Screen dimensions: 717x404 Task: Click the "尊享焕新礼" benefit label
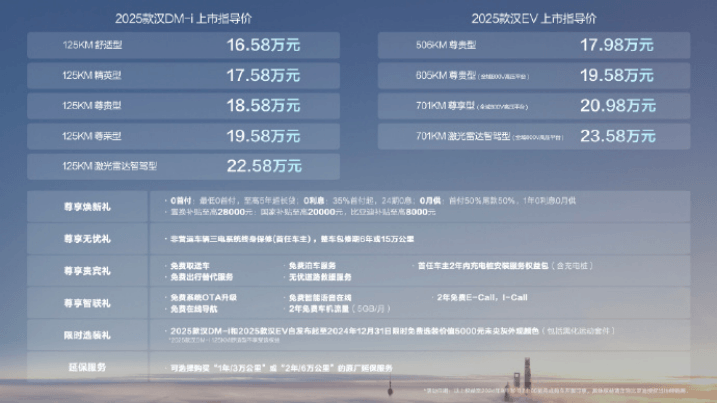[87, 207]
